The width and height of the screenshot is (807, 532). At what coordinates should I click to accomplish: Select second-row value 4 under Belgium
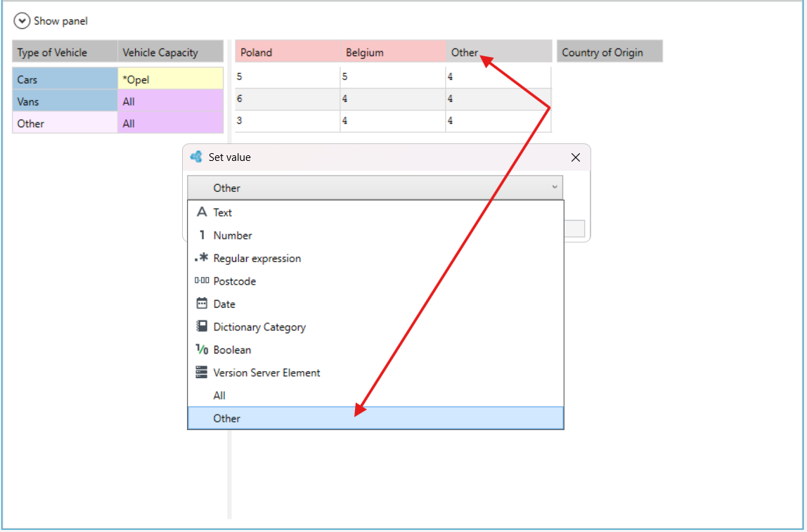[x=393, y=99]
